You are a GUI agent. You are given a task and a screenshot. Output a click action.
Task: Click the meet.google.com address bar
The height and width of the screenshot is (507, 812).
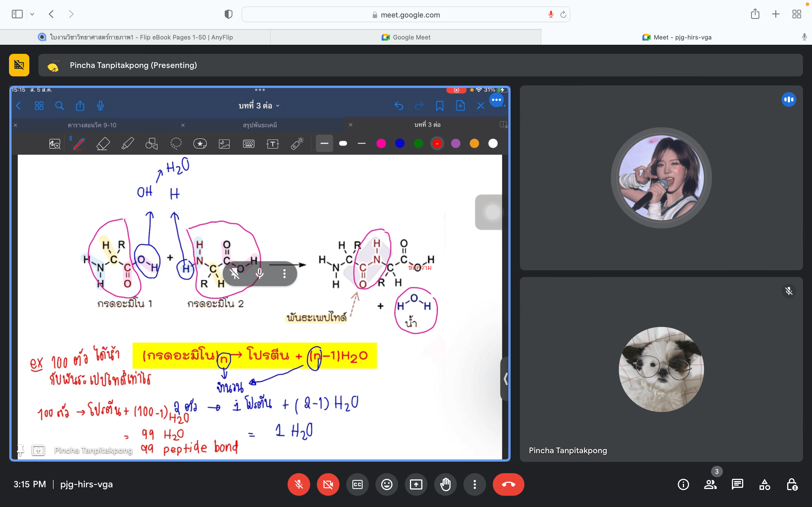point(406,14)
